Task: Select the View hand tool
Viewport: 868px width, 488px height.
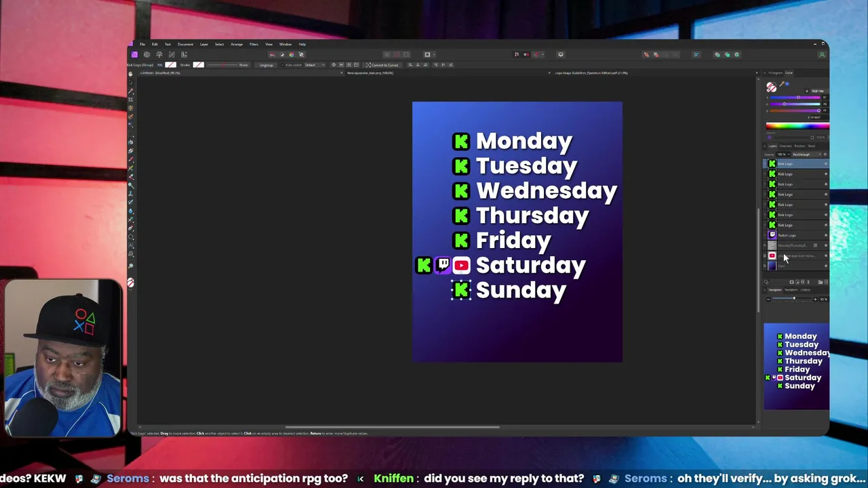Action: coord(131,74)
